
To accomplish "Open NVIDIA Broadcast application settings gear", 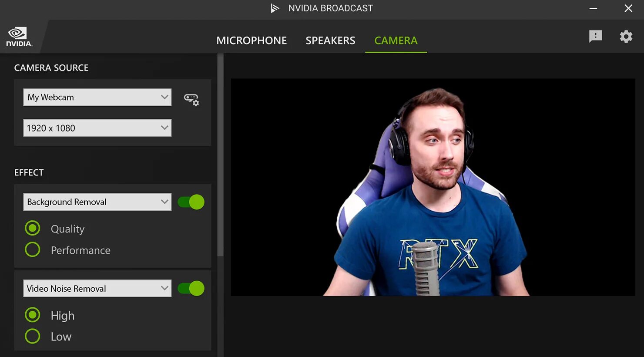I will click(x=626, y=36).
